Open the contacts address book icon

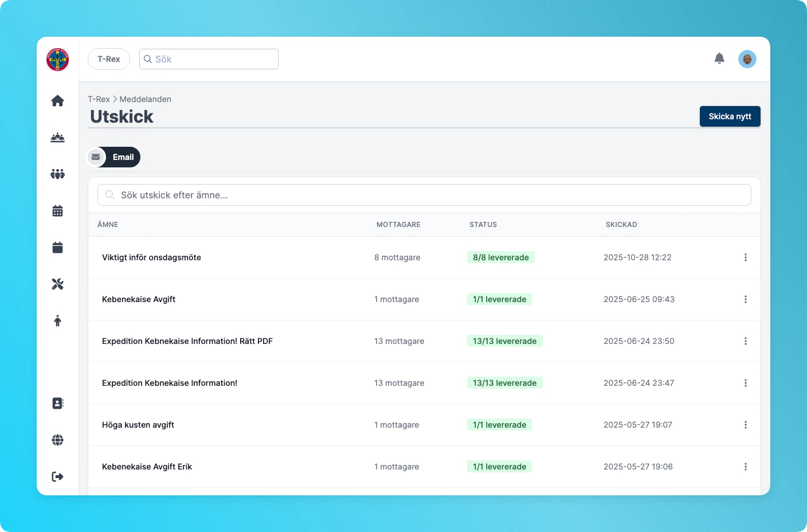point(58,404)
